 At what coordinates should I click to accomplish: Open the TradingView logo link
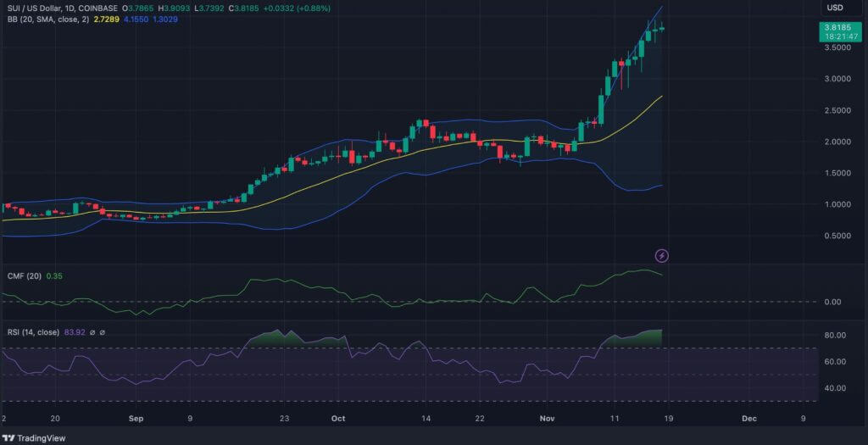33,438
